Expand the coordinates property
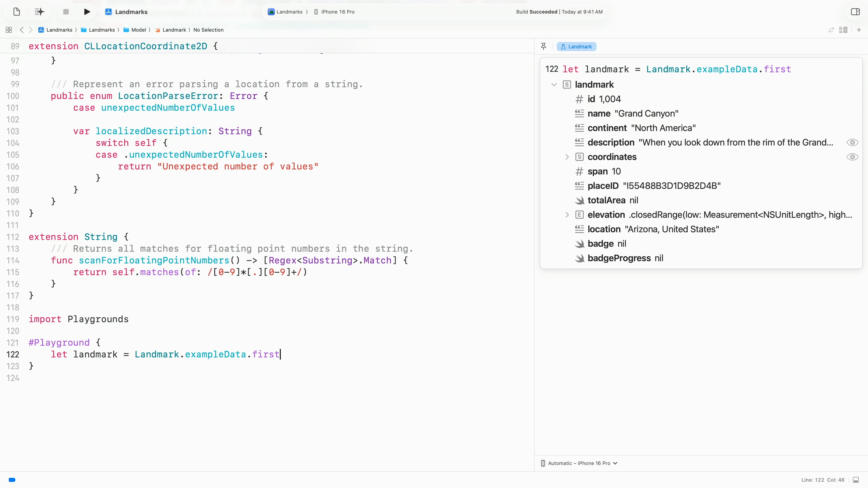 tap(567, 157)
